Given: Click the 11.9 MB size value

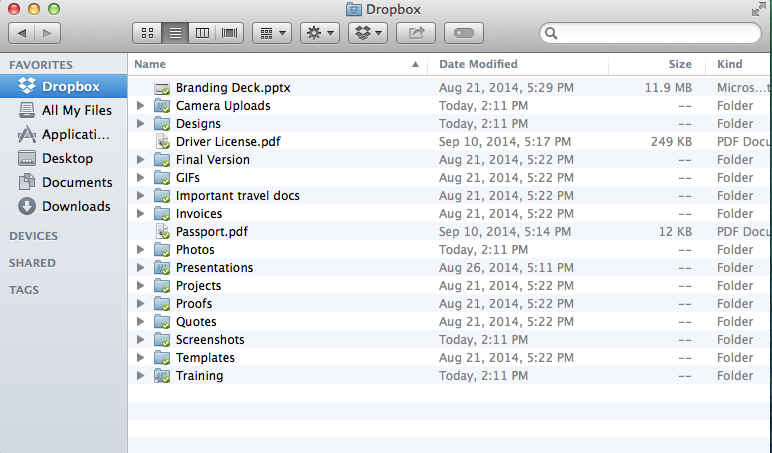Looking at the screenshot, I should [668, 88].
